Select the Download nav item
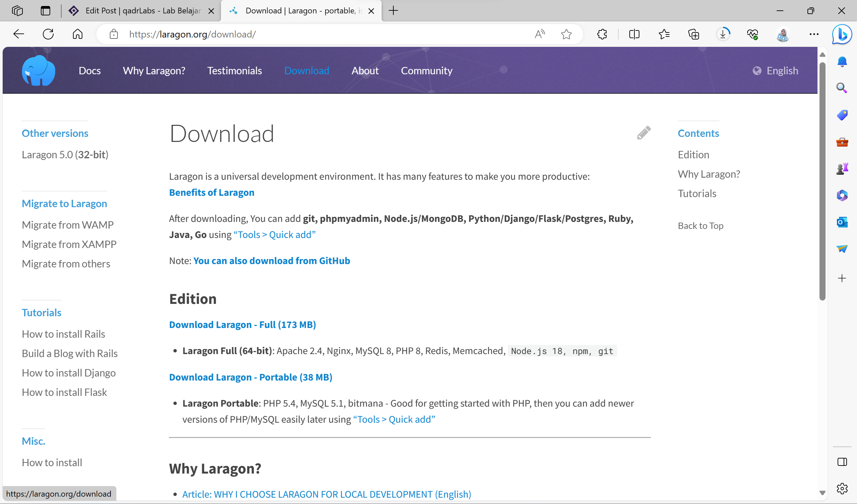 pyautogui.click(x=307, y=71)
